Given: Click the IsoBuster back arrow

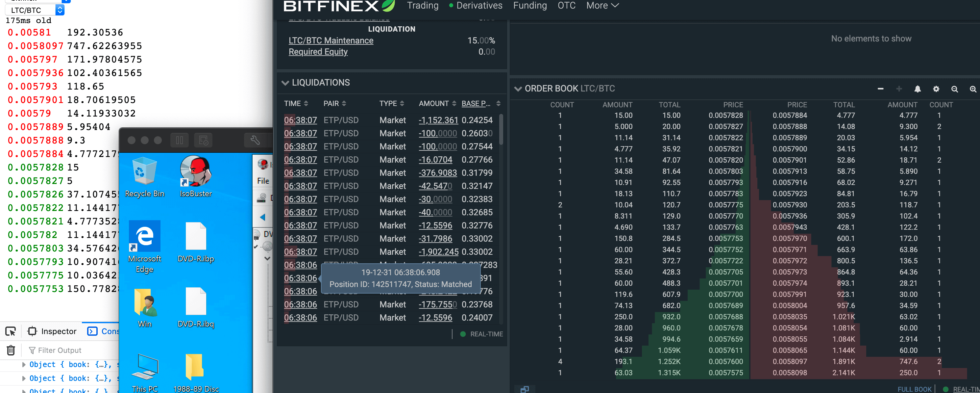Looking at the screenshot, I should 262,217.
